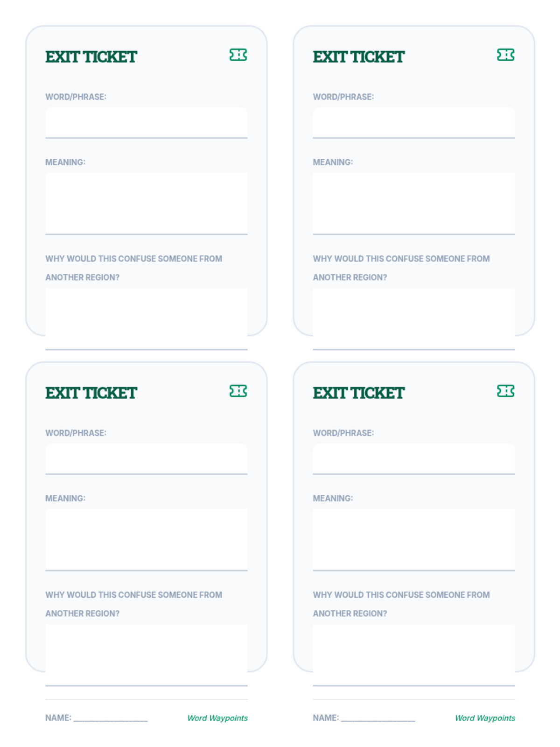The width and height of the screenshot is (560, 747).
Task: Click the ticket icon on top-right card
Action: coord(506,55)
